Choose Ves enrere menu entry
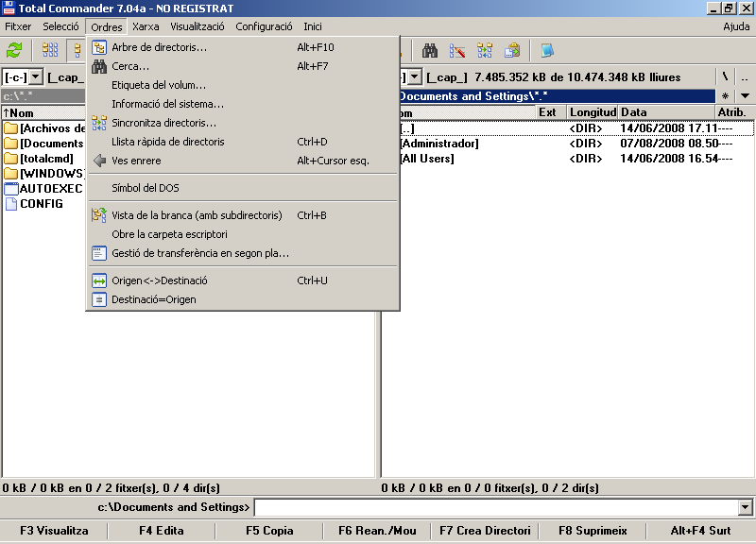 click(243, 161)
